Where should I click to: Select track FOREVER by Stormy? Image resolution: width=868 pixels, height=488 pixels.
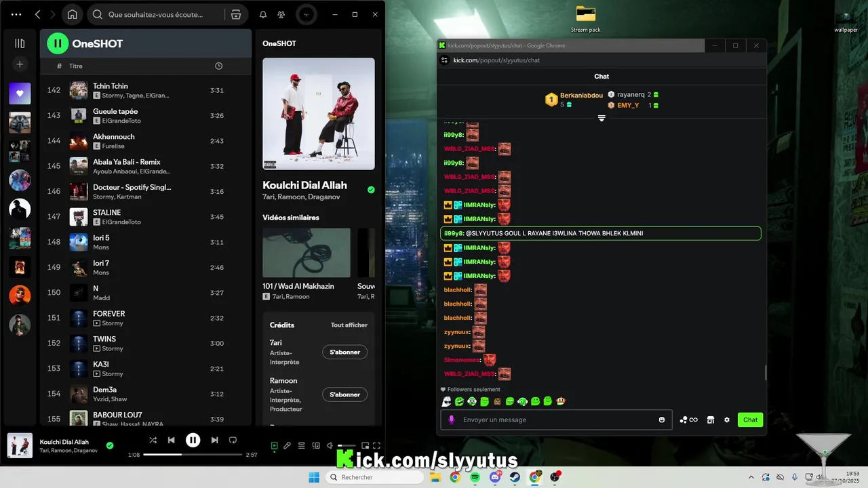(146, 318)
